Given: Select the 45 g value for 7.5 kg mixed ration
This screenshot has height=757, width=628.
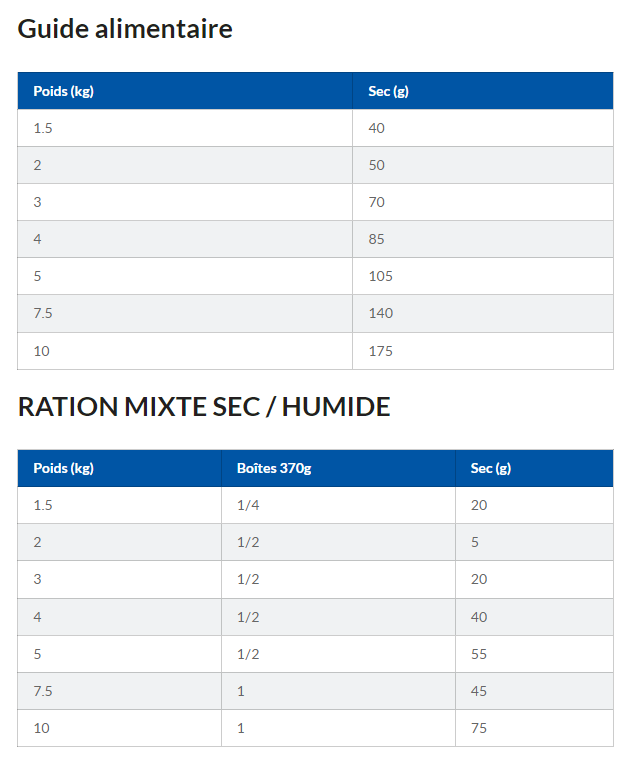Looking at the screenshot, I should [479, 691].
